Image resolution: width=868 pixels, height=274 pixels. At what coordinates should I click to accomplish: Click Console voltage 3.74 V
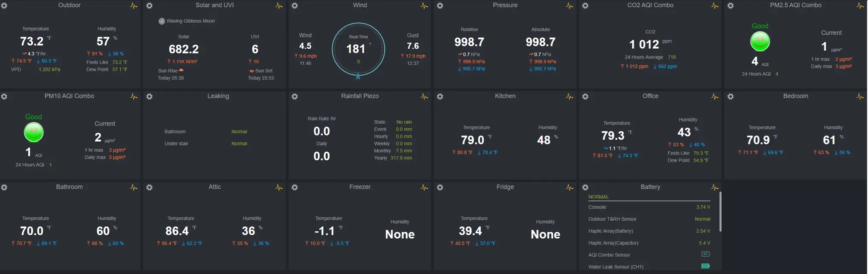[703, 207]
